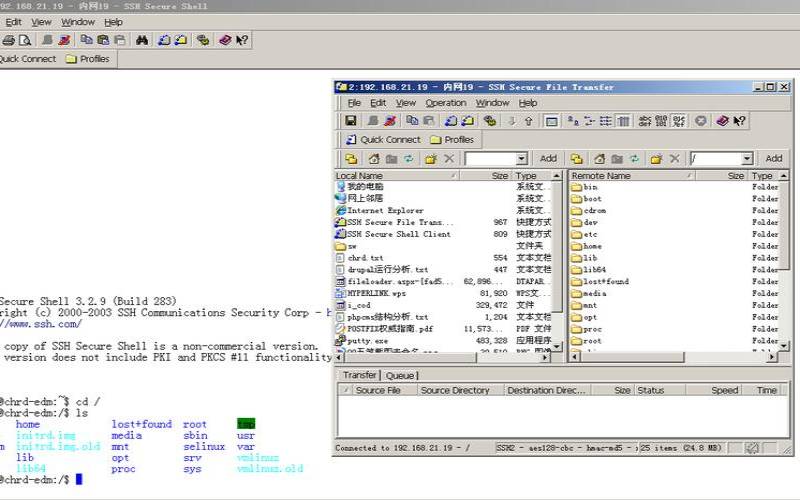This screenshot has width=800, height=500.
Task: Open Window menu in Secure Shell window
Action: click(78, 22)
